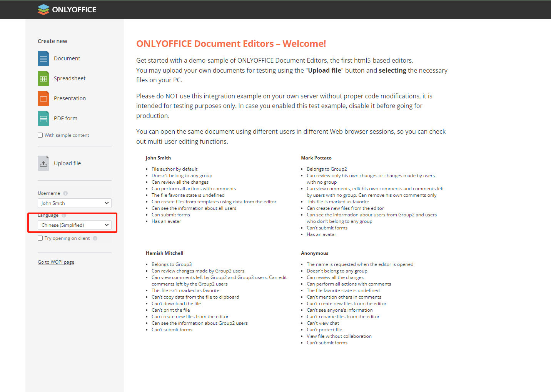Click "Can't mention others in comments" bullet

[344, 297]
